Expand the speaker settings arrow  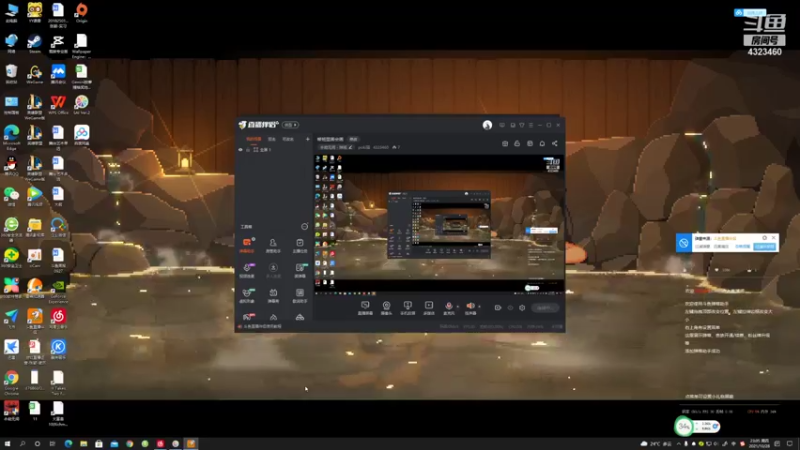tap(479, 307)
